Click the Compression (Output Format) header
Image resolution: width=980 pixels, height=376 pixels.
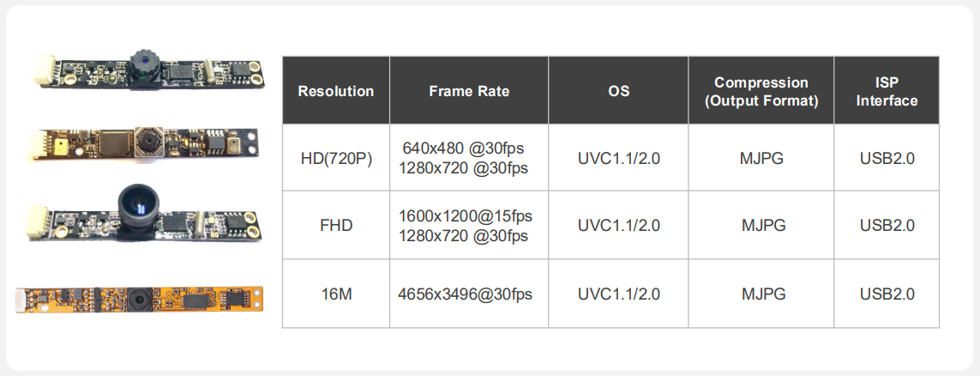(x=761, y=91)
